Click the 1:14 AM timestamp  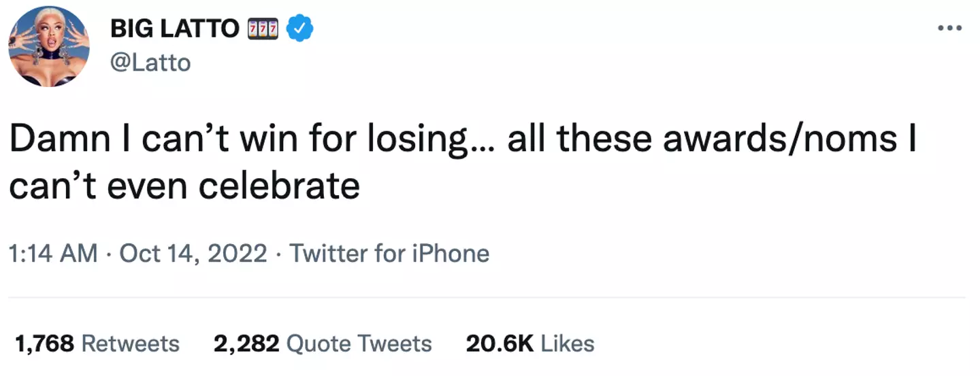point(53,254)
